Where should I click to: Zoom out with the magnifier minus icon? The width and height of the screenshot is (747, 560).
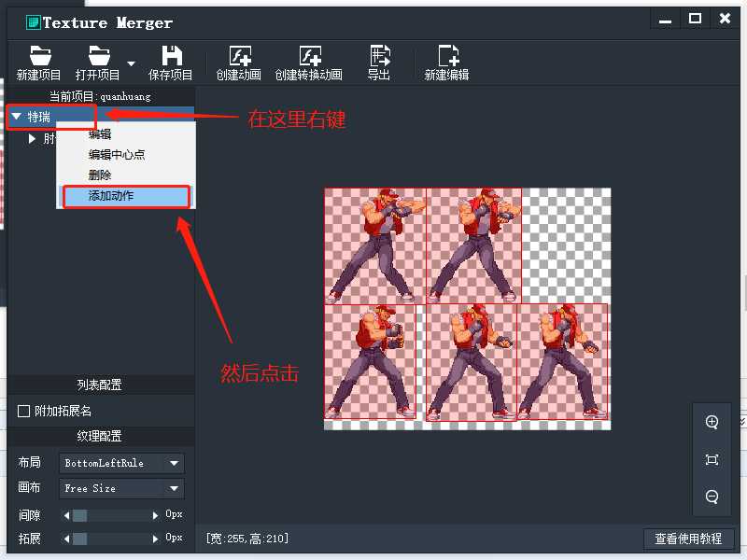(712, 497)
